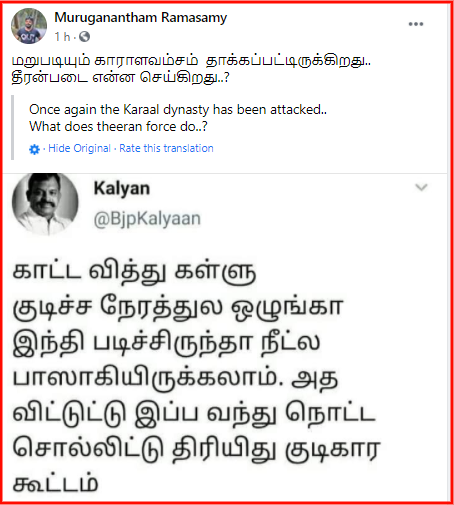454x505 pixels.
Task: Click the "What does theeran force do..?" line
Action: (118, 126)
